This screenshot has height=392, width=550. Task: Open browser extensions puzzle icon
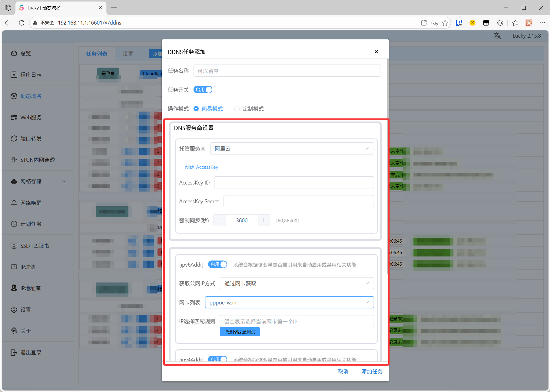500,23
